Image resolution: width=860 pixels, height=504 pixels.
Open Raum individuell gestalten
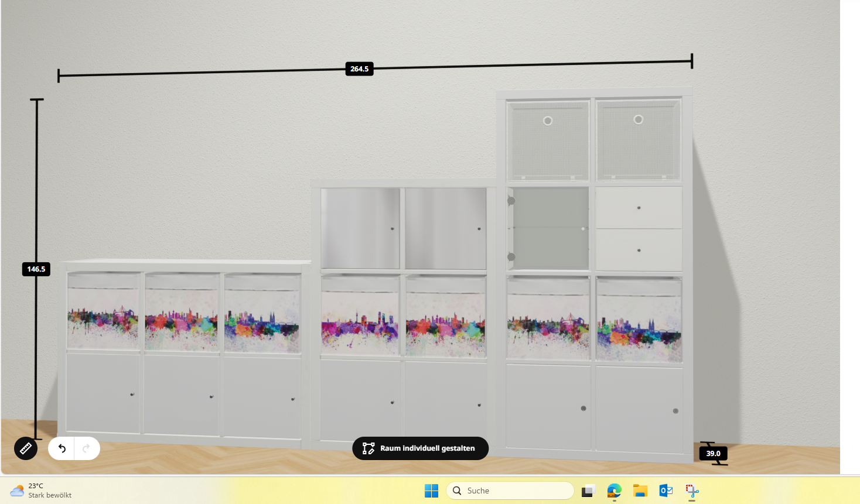click(420, 448)
